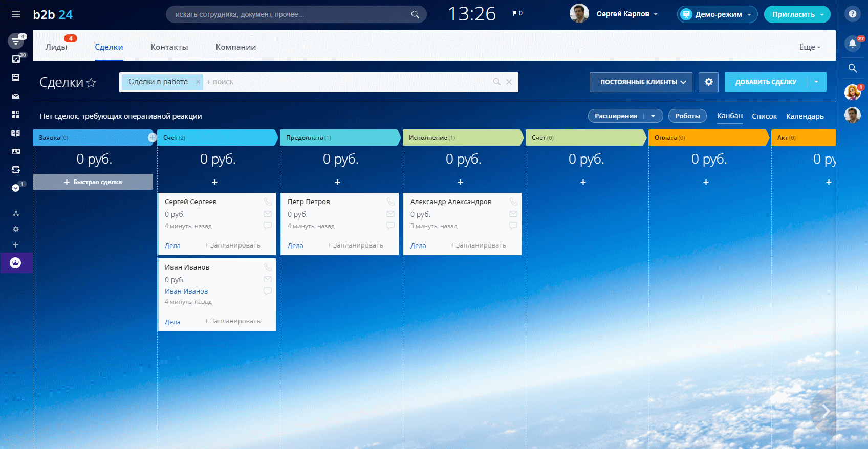Expand the Расширения dropdown arrow
The image size is (868, 449).
653,116
